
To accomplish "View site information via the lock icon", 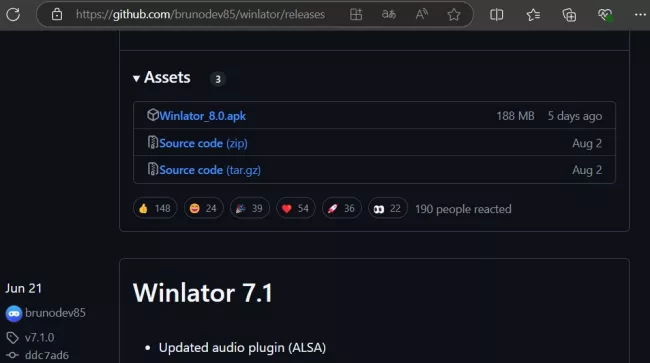I will click(x=57, y=15).
